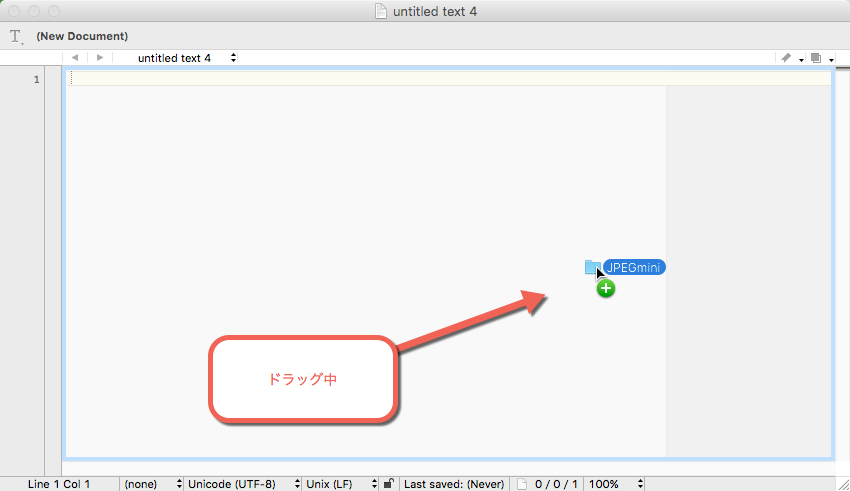Screen dimensions: 850x491
Task: Click the text options T icon
Action: point(16,36)
